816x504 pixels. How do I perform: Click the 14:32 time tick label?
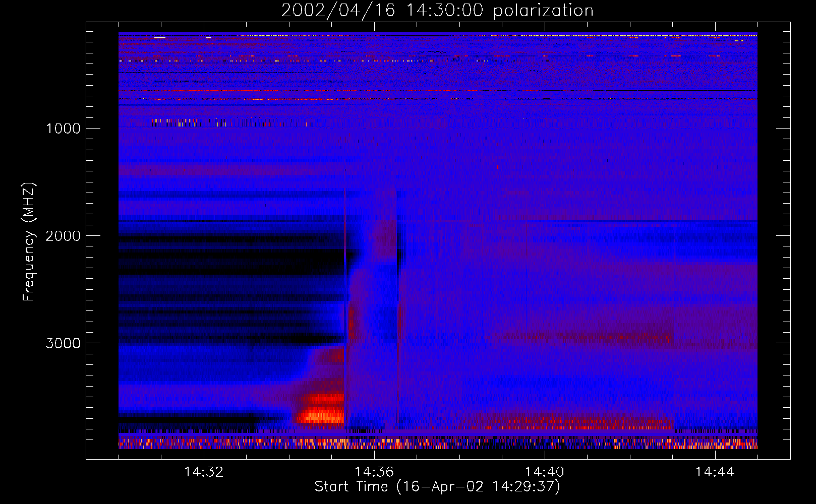(x=204, y=472)
